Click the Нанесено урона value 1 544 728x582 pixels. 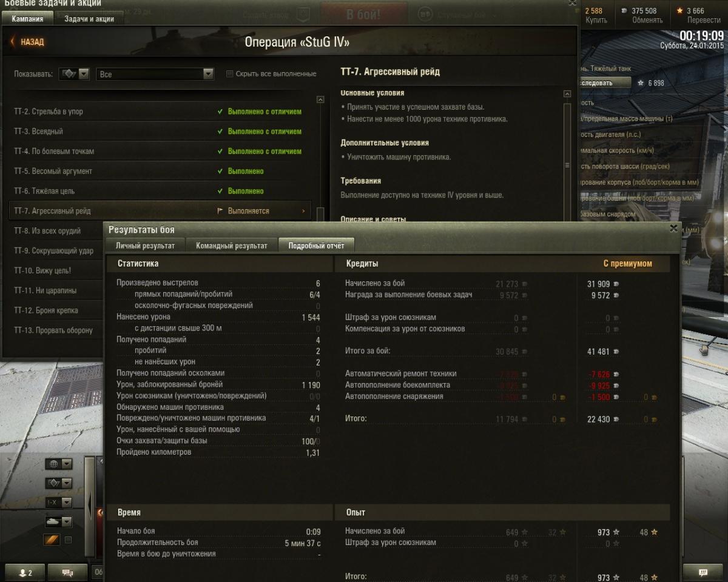[311, 317]
